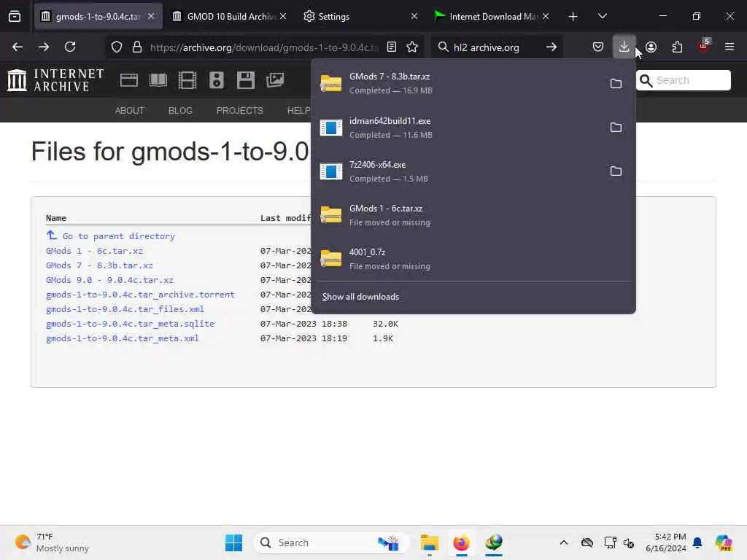Reload the current page
Image resolution: width=747 pixels, height=560 pixels.
pyautogui.click(x=70, y=47)
